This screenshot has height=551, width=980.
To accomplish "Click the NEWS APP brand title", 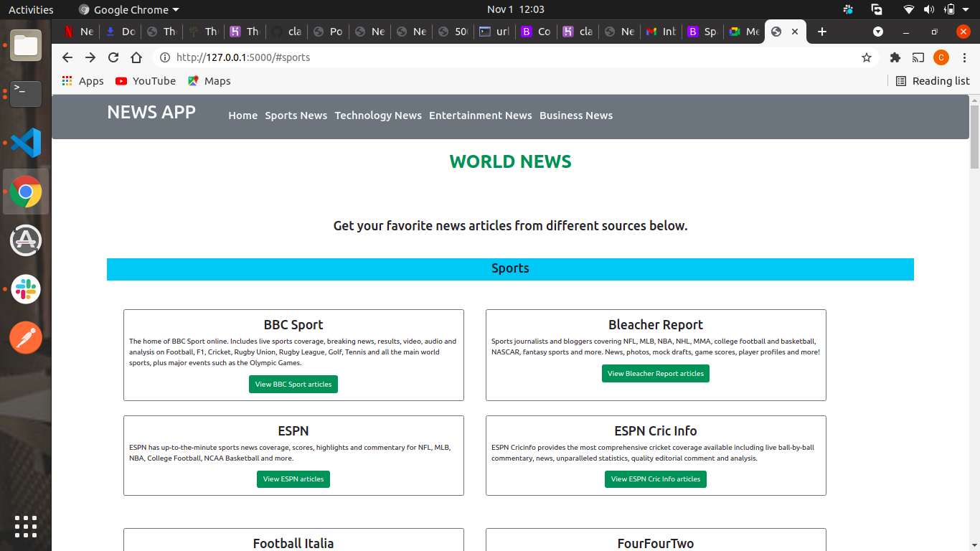I will [x=151, y=112].
